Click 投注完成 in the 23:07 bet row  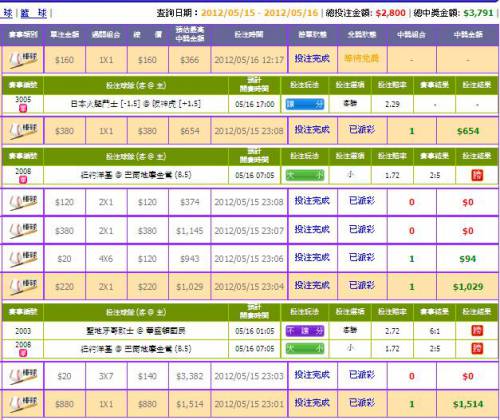click(312, 229)
